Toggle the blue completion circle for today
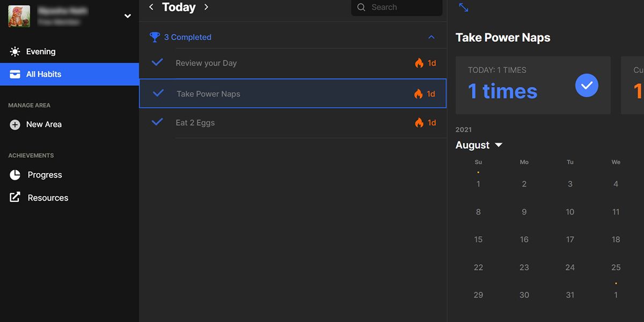 point(587,85)
